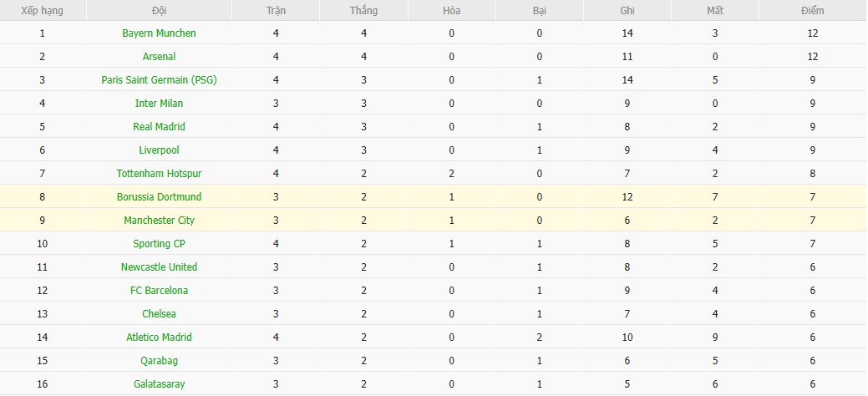
Task: Select the Borussia Dortmund link
Action: pos(159,197)
